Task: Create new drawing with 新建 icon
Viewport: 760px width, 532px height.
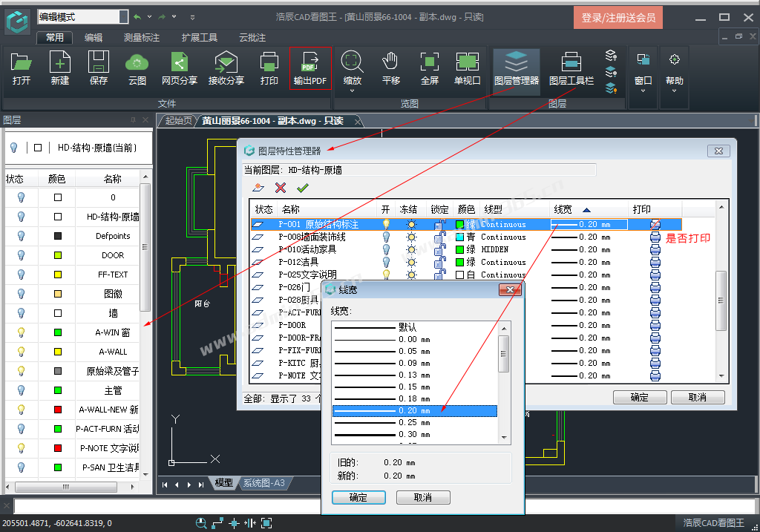Action: click(59, 68)
